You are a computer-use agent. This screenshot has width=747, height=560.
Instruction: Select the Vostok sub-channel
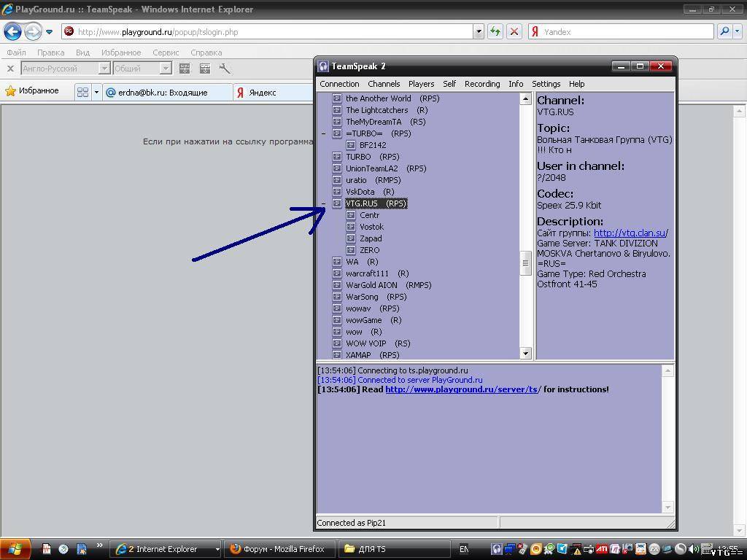(x=371, y=227)
